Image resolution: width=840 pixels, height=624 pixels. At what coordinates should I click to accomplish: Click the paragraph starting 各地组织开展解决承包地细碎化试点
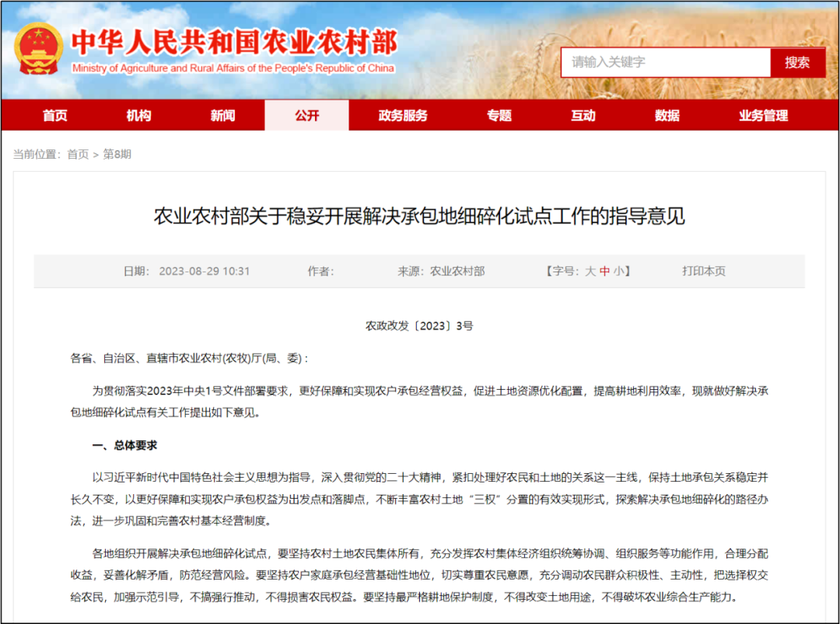coord(419,575)
